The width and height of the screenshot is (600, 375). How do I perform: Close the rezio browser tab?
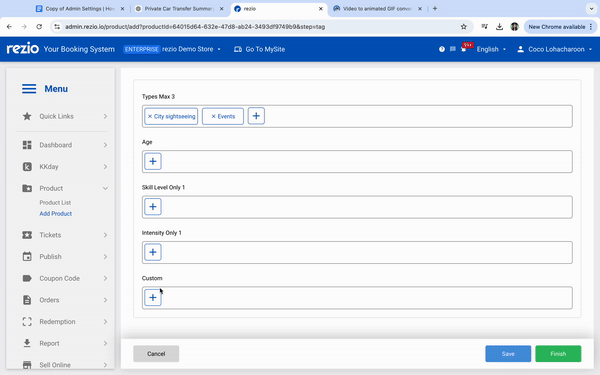tap(321, 9)
